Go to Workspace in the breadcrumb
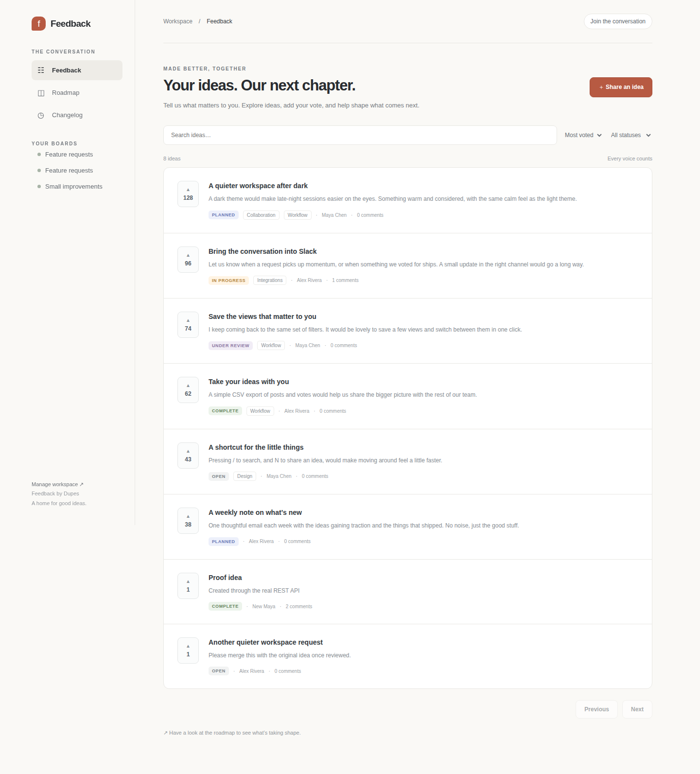The height and width of the screenshot is (774, 700). [178, 21]
